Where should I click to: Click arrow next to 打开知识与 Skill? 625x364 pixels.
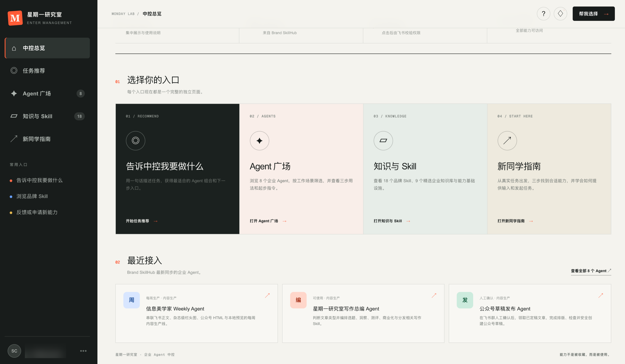[408, 221]
